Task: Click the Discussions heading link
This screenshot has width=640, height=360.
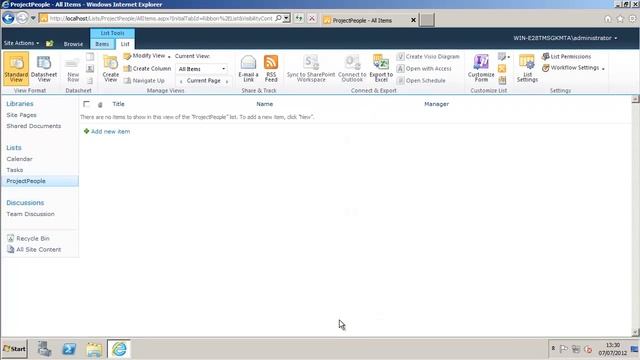Action: pyautogui.click(x=25, y=202)
